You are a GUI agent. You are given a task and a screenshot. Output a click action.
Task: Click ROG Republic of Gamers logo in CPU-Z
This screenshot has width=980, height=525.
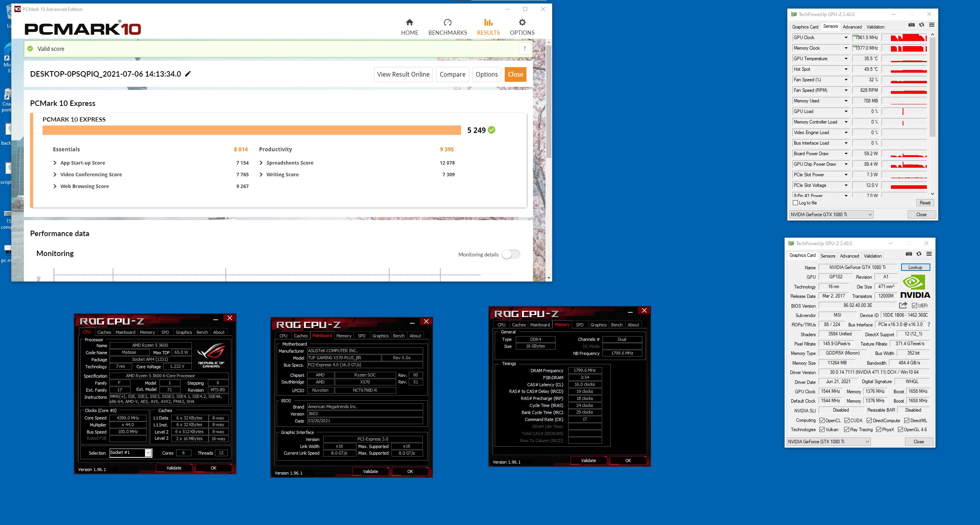click(x=211, y=355)
